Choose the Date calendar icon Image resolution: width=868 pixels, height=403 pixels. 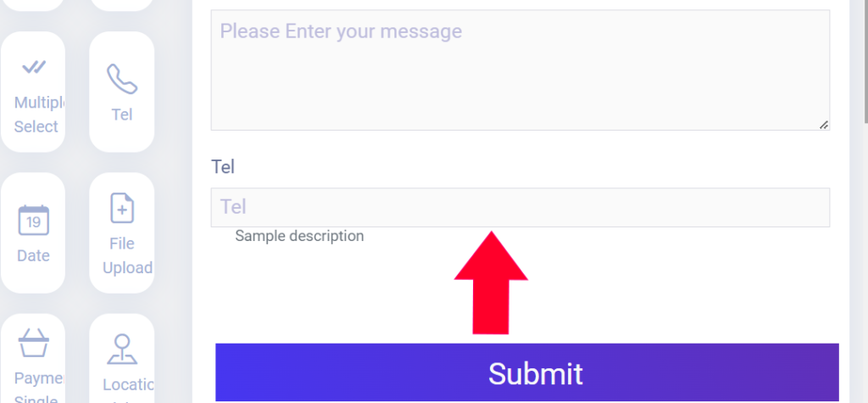[x=34, y=220]
